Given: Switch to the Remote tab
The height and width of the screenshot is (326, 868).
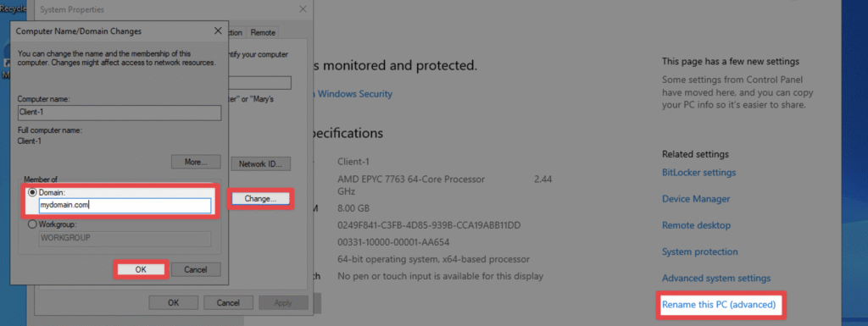Looking at the screenshot, I should [263, 32].
